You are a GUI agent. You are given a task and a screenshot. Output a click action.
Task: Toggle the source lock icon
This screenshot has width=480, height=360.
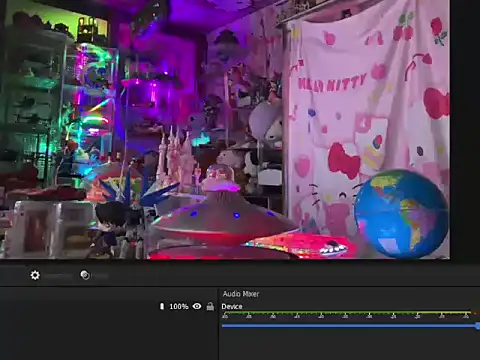tap(210, 306)
